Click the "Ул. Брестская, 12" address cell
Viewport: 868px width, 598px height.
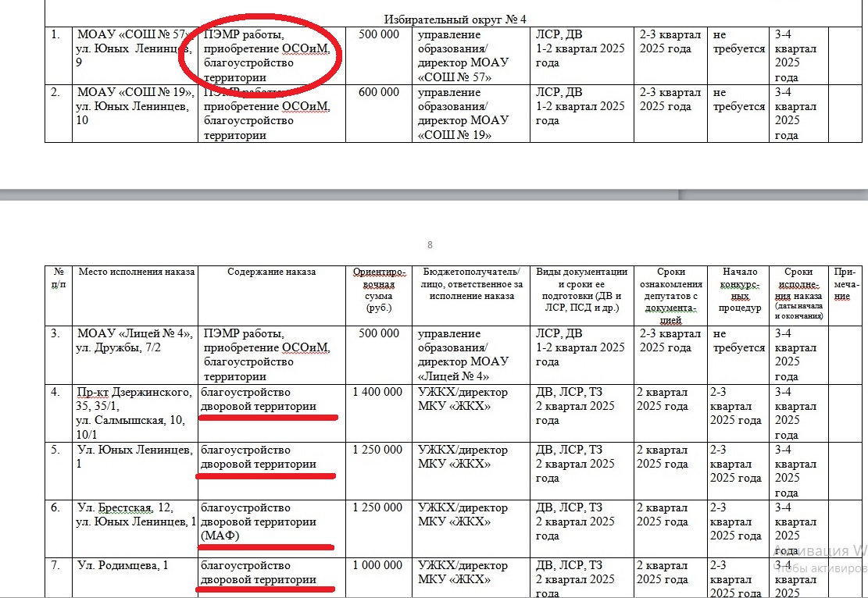(134, 514)
